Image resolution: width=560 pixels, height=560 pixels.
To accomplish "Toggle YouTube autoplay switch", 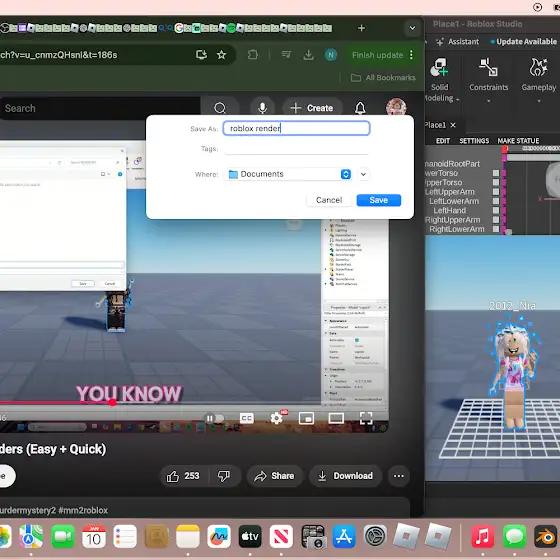I will [214, 418].
